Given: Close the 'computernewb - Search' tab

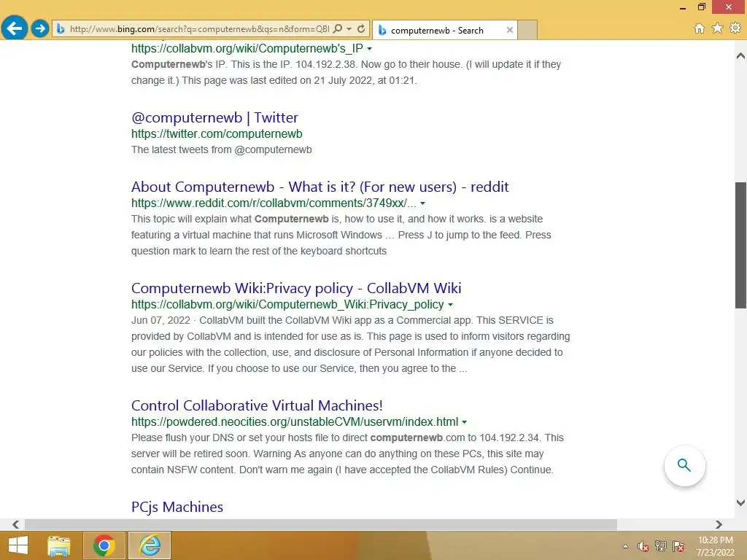Looking at the screenshot, I should coord(510,30).
